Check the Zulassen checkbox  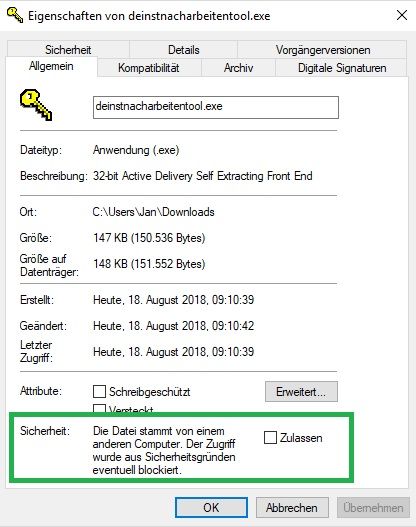click(x=270, y=438)
